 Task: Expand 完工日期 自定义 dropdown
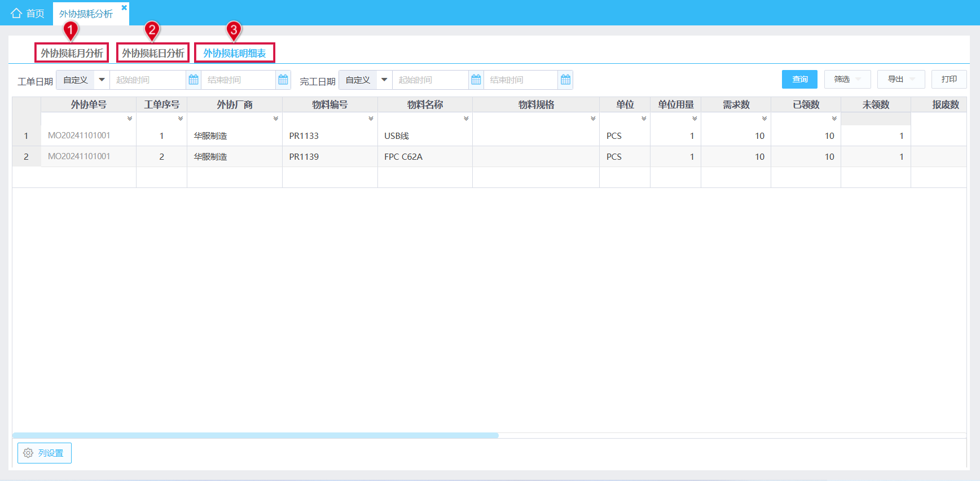pos(384,80)
